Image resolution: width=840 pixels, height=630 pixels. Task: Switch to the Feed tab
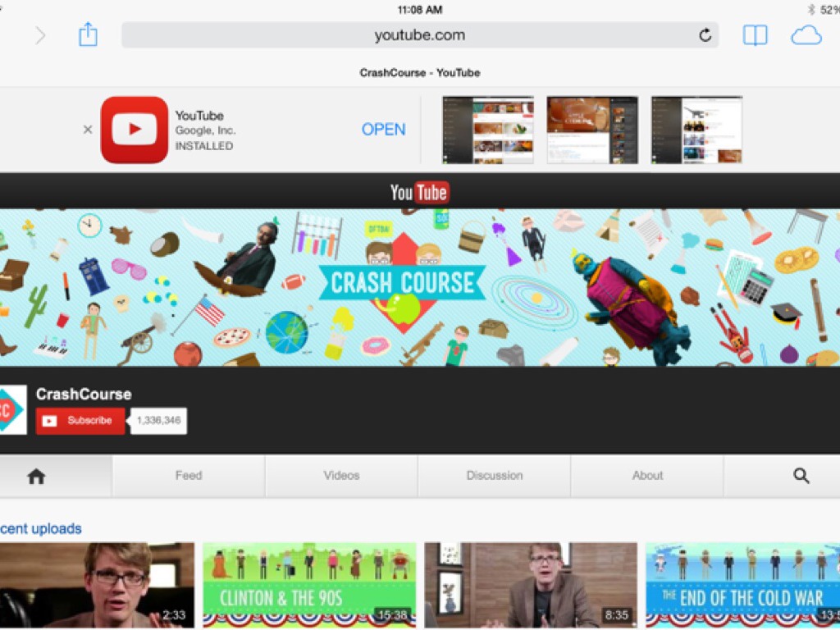click(188, 476)
